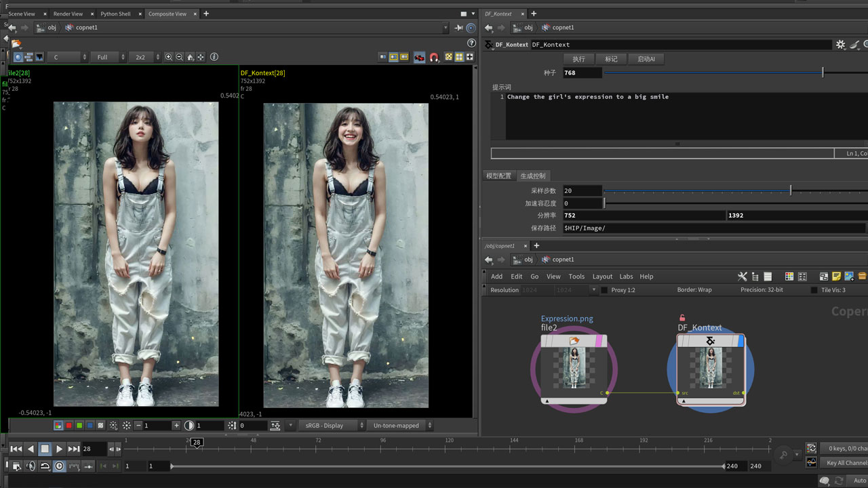
Task: Toggle the lock flag above DF_Kontext node
Action: pos(682,318)
